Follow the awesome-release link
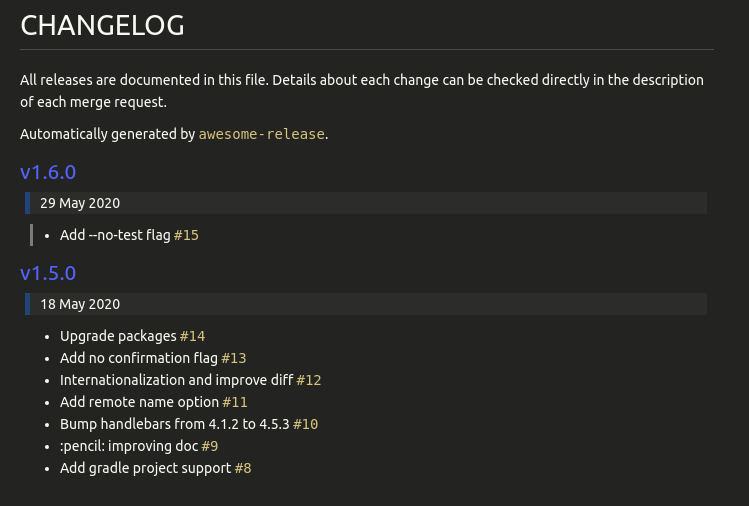Screen dimensions: 749x506 point(262,133)
